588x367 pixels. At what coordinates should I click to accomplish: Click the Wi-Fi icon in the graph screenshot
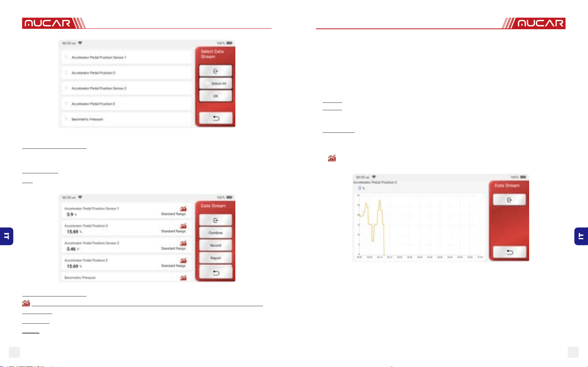[374, 177]
